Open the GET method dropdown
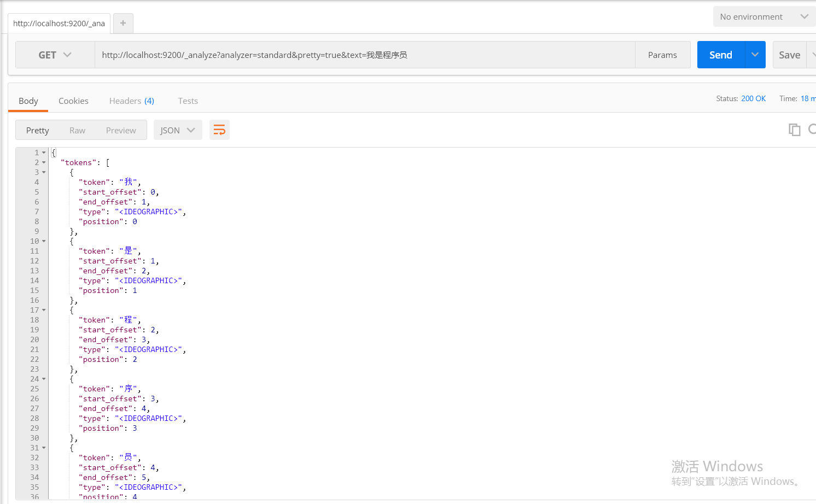Viewport: 816px width, 504px height. pos(55,55)
